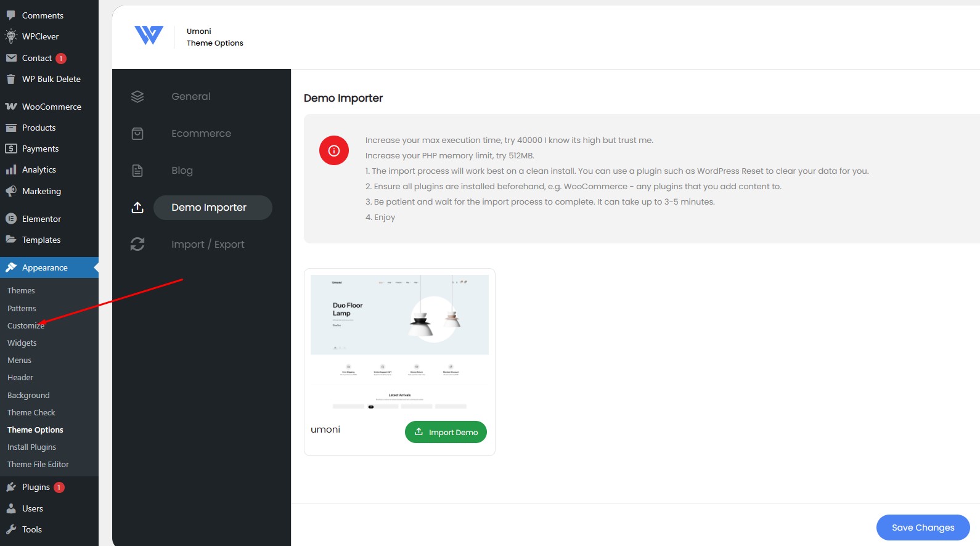Open Customize under Appearance
Screen dimensions: 980x546
pyautogui.click(x=25, y=325)
